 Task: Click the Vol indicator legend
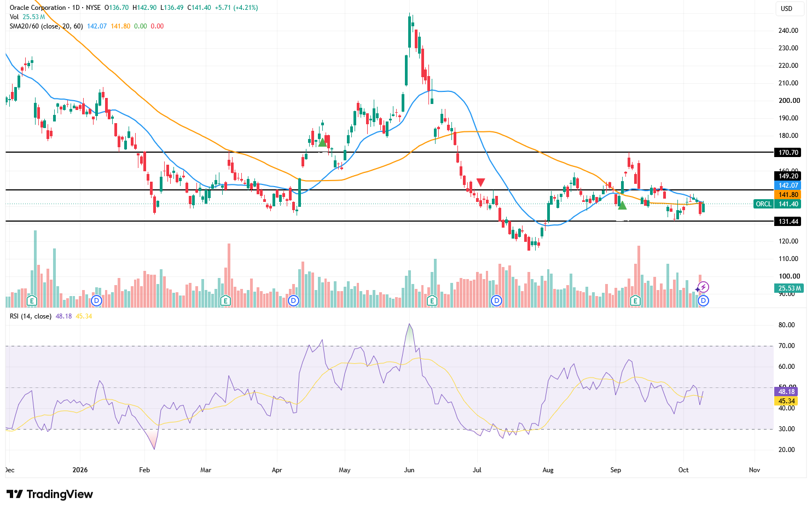(14, 17)
